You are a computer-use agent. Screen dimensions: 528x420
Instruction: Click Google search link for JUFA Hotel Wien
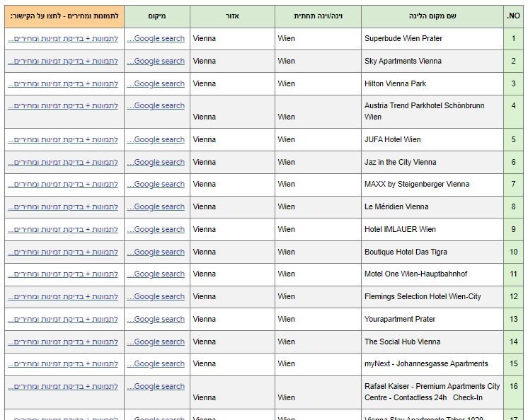coord(156,140)
